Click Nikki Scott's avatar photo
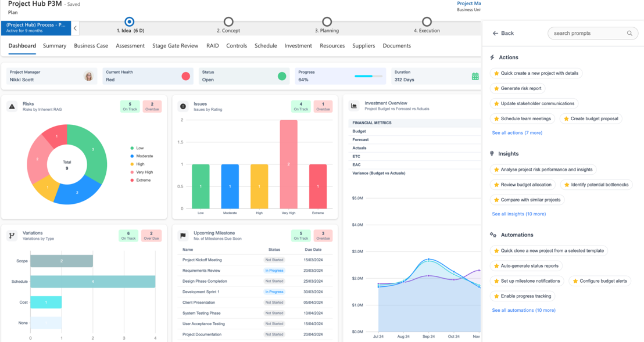 click(88, 76)
